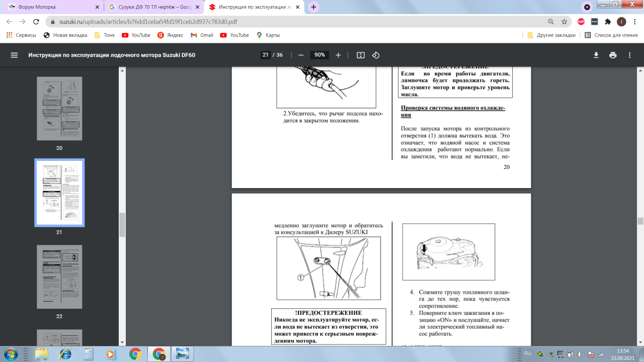This screenshot has height=362, width=644.
Task: Close the Сузуки ДФ 70 ТЛ чертёж tab
Action: (x=196, y=7)
